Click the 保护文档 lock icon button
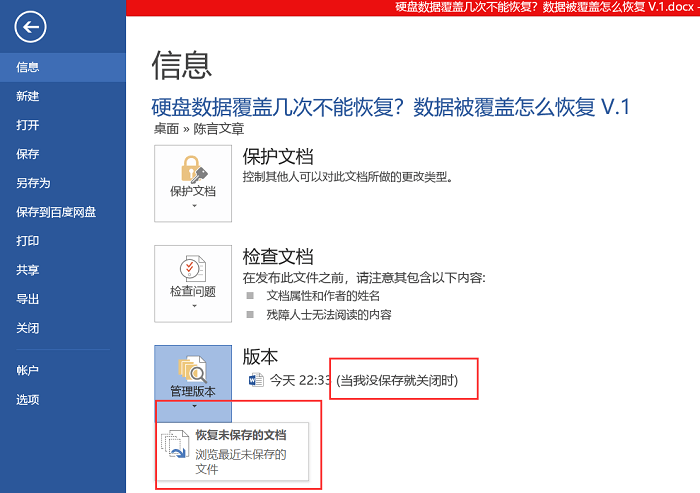 194,169
